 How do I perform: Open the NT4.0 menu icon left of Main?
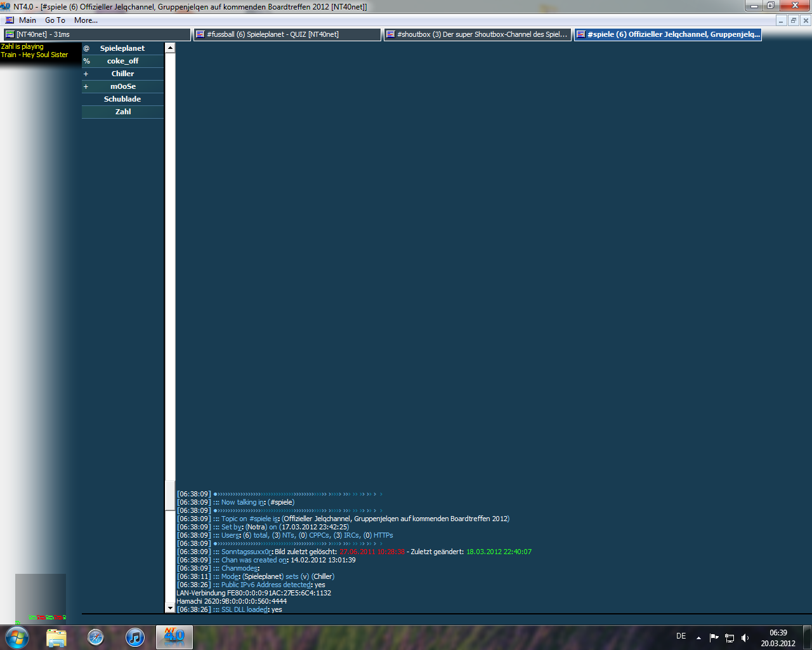10,20
